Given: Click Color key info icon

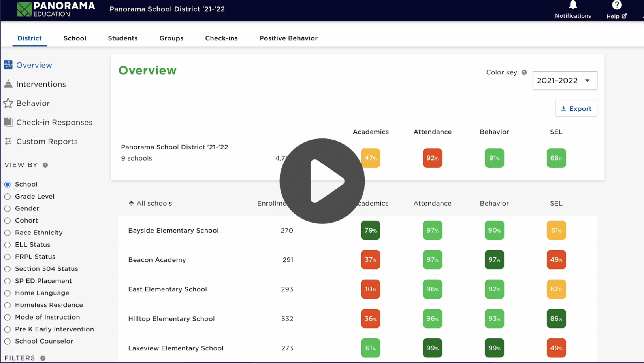Looking at the screenshot, I should pyautogui.click(x=524, y=72).
